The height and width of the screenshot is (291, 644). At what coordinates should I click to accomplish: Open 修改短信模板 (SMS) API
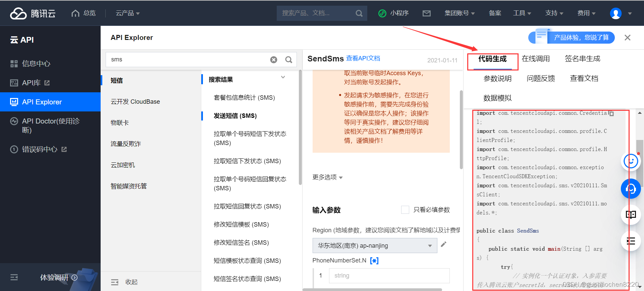[x=241, y=225]
